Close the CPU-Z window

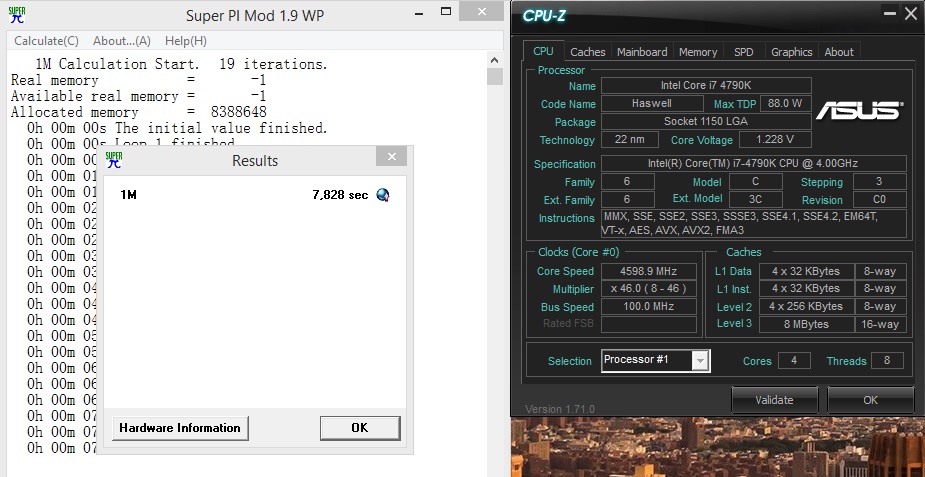coord(910,14)
